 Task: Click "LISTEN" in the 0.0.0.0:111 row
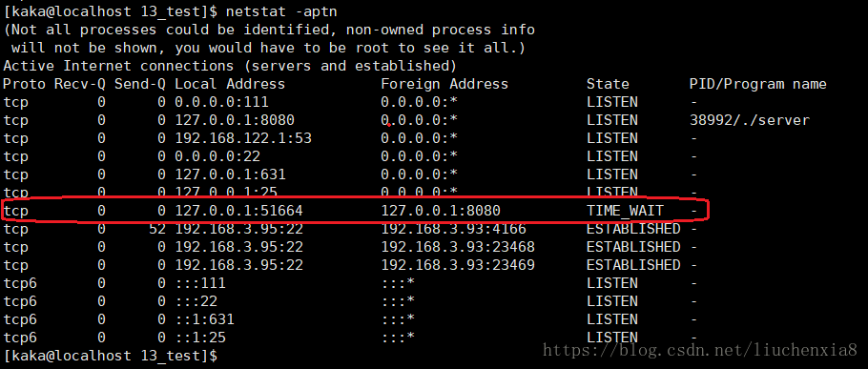(x=612, y=102)
